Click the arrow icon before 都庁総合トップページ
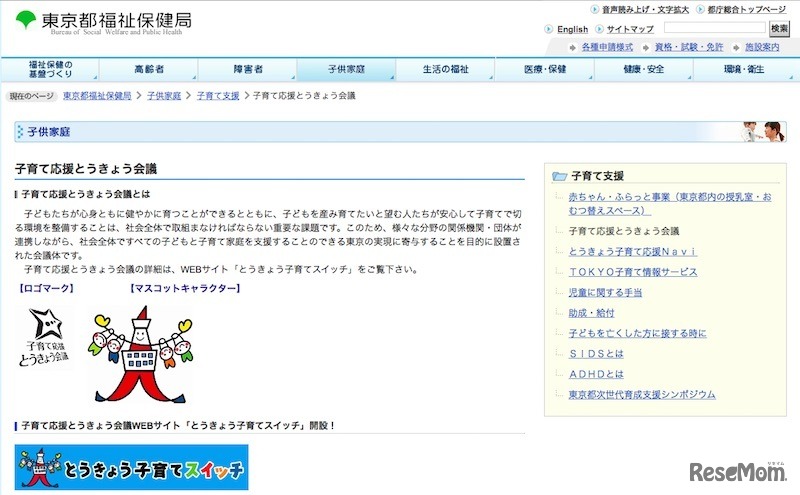Image resolution: width=800 pixels, height=495 pixels. [x=701, y=9]
